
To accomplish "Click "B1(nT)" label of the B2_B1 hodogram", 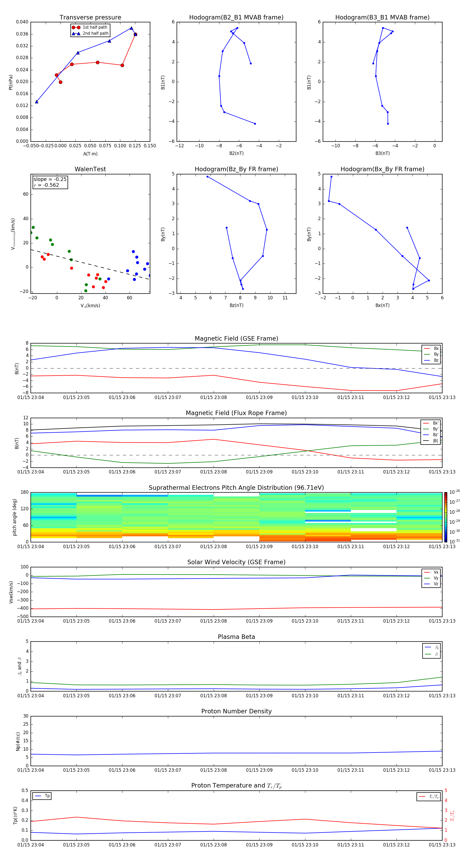I will 163,82.
